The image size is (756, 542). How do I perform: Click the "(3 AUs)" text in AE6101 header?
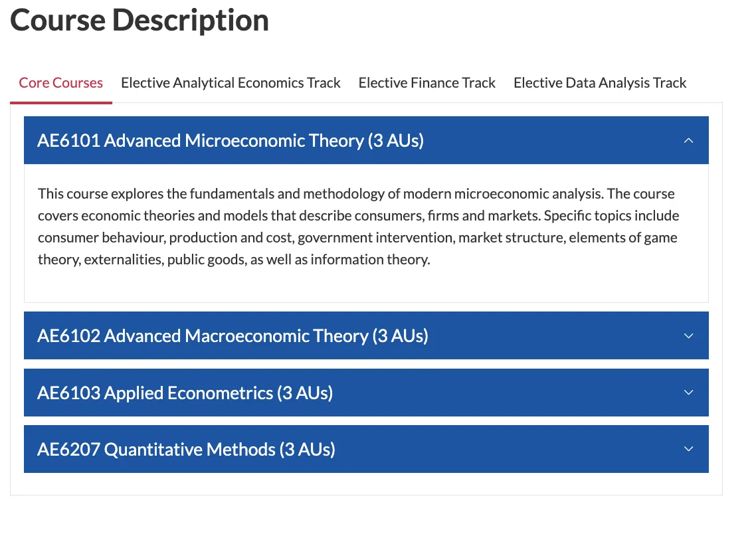(395, 140)
